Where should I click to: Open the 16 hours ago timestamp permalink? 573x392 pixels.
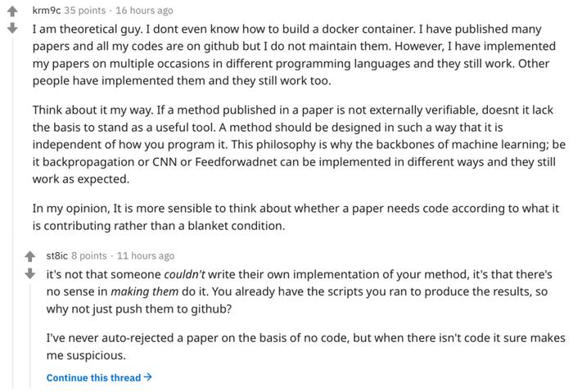pos(144,11)
